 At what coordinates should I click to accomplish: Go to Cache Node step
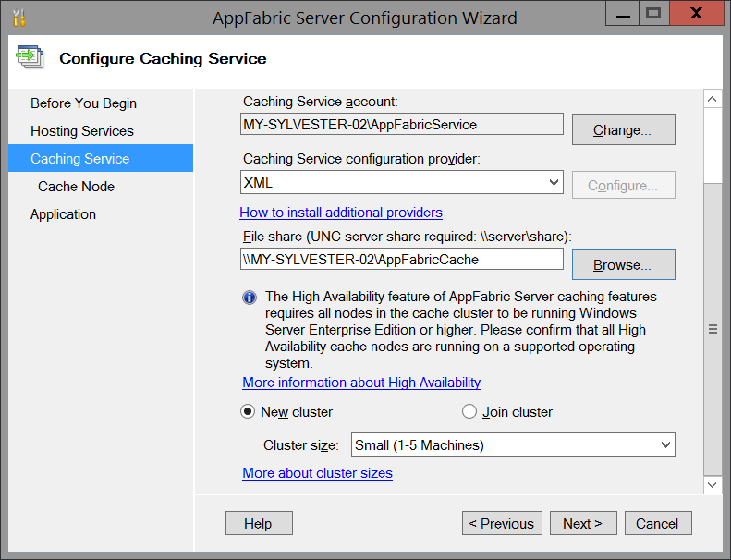point(76,187)
